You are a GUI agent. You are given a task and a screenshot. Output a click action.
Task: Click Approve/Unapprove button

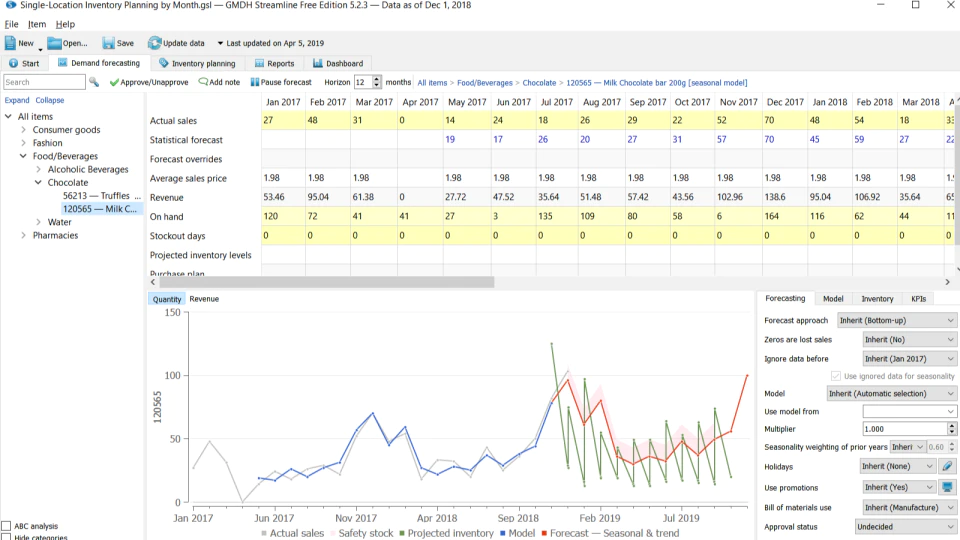coord(149,82)
